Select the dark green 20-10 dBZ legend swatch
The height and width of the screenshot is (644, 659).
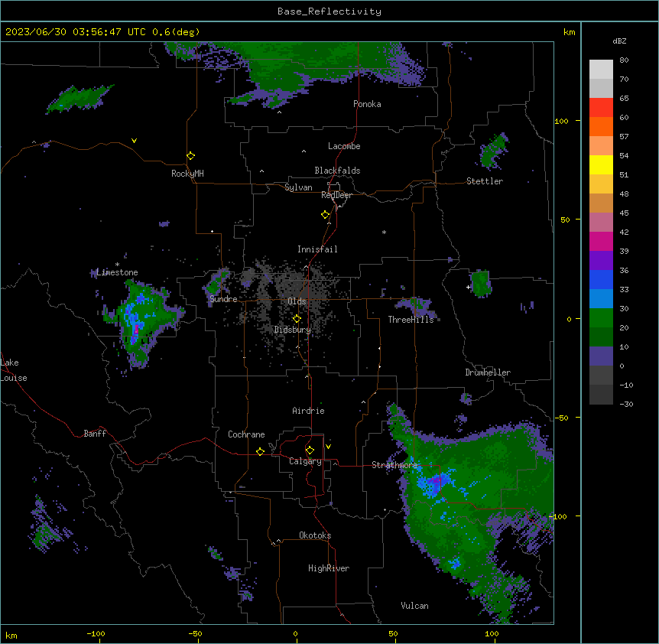(x=601, y=337)
